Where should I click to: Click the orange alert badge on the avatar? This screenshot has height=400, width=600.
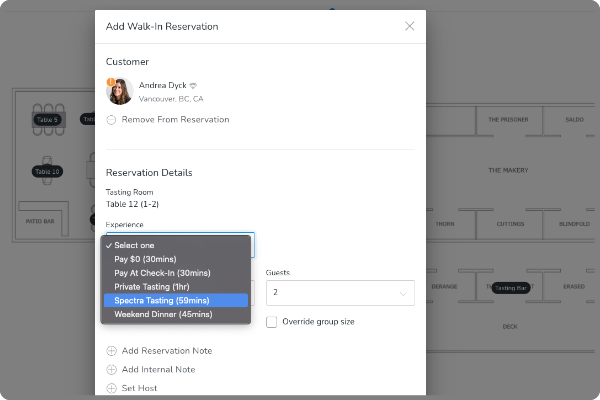(109, 82)
